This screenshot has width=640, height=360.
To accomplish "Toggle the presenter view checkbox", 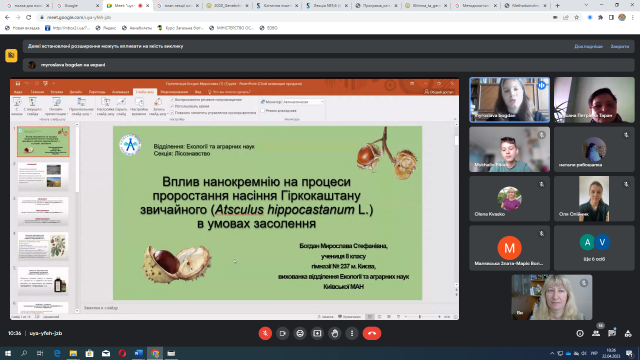I will [x=262, y=111].
